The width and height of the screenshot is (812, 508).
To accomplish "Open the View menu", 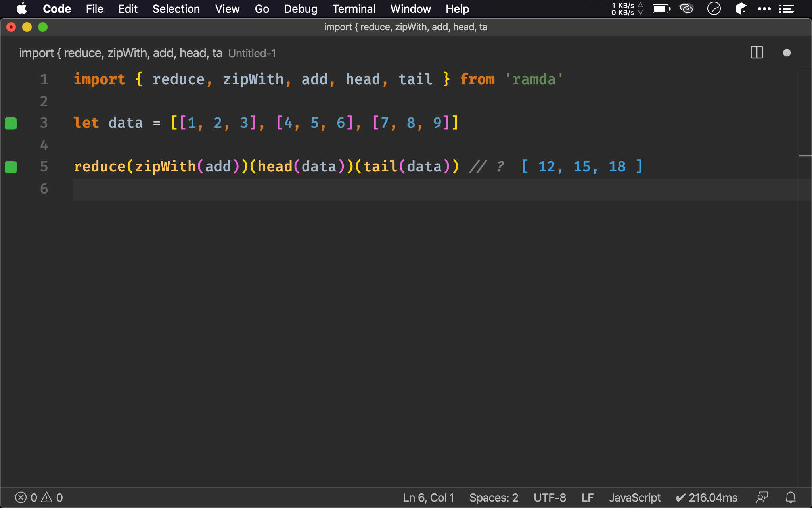I will [227, 9].
